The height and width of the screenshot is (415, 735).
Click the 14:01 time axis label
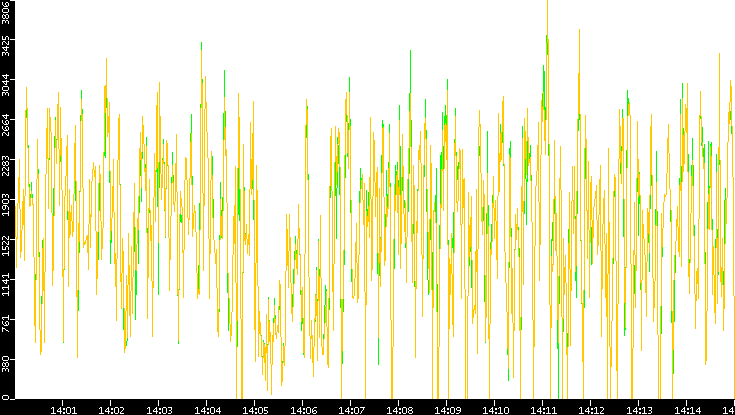(x=62, y=409)
